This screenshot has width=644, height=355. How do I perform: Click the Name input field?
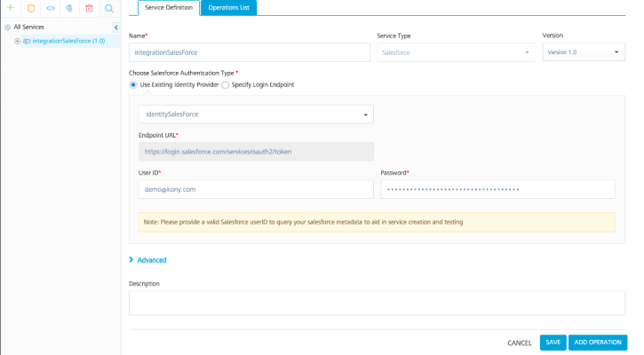[250, 52]
